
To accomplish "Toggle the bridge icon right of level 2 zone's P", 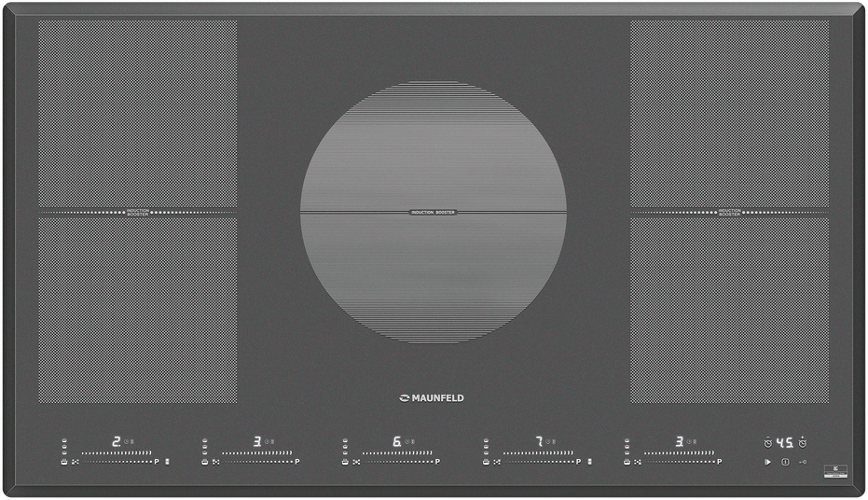I will pyautogui.click(x=167, y=462).
